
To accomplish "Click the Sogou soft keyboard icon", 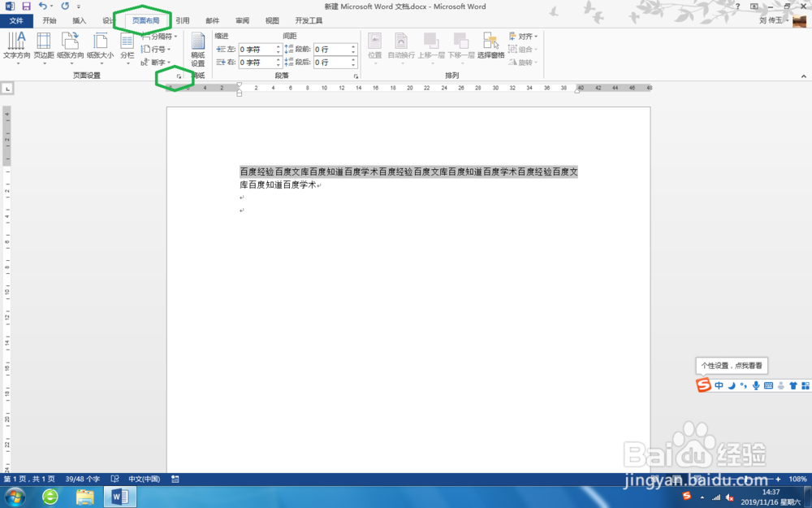I will [768, 385].
